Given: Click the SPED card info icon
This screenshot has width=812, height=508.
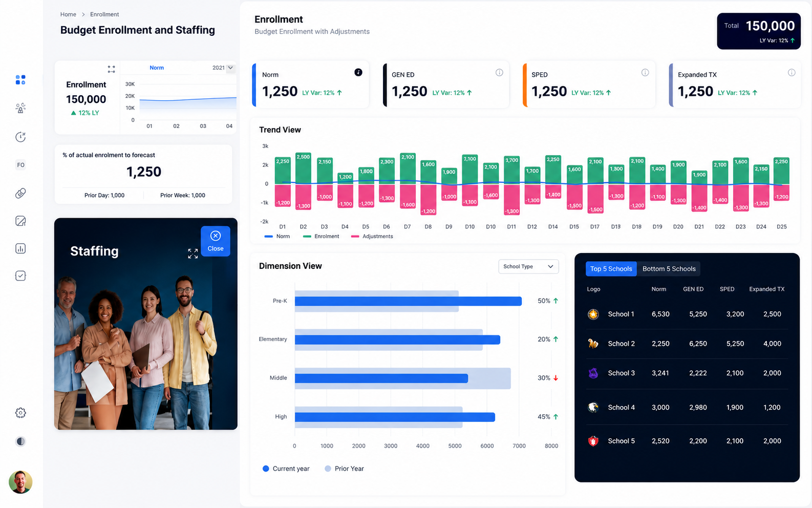Looking at the screenshot, I should (x=645, y=72).
